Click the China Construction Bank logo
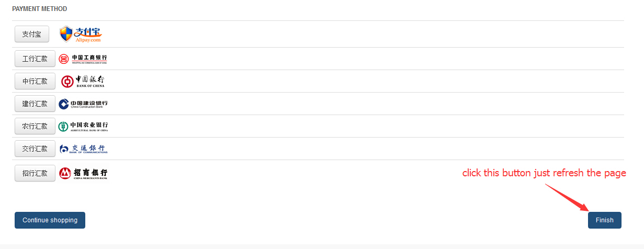644x249 pixels. coord(83,104)
